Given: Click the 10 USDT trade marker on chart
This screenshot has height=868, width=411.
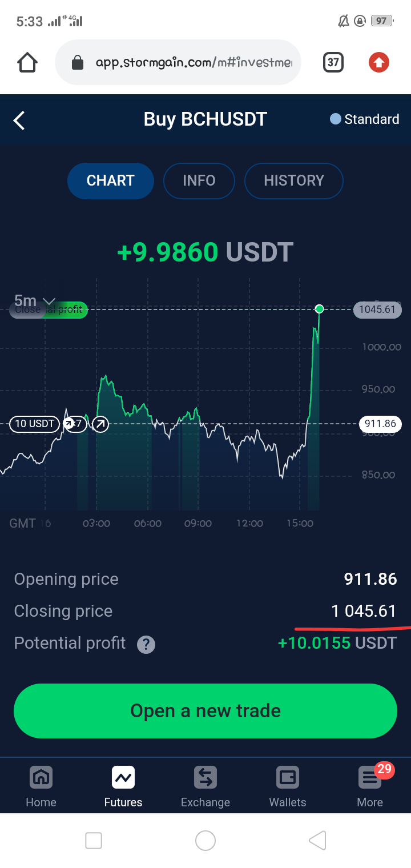Looking at the screenshot, I should click(x=35, y=424).
